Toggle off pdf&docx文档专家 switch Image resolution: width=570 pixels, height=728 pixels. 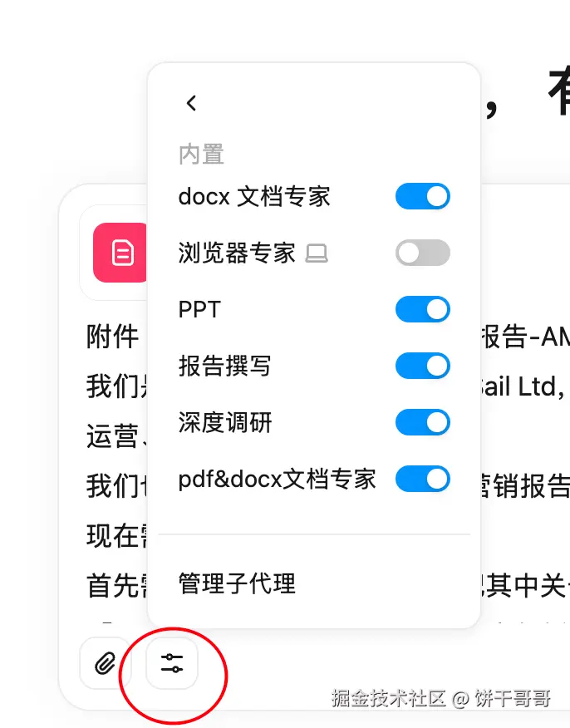(422, 479)
